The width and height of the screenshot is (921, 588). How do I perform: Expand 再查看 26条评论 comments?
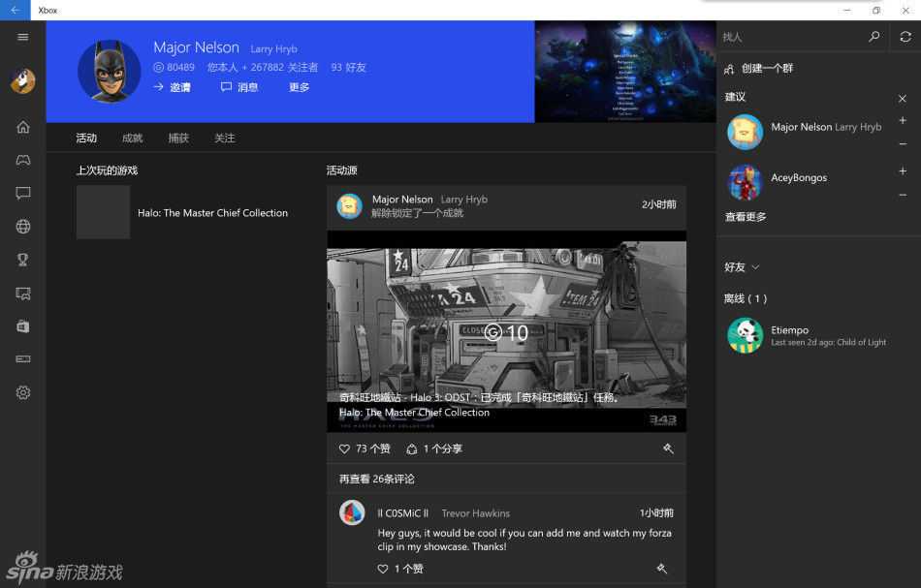pyautogui.click(x=377, y=479)
